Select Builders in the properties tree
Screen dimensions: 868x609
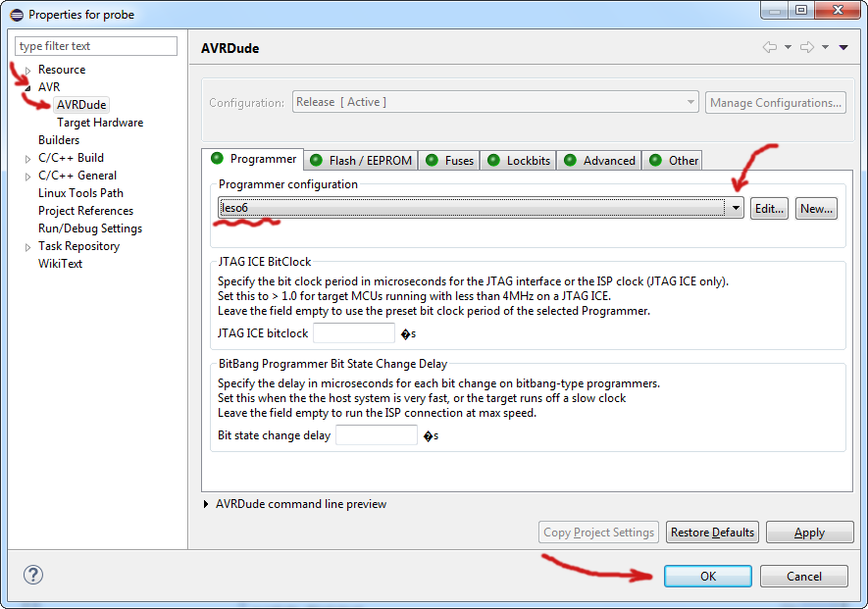[x=59, y=140]
